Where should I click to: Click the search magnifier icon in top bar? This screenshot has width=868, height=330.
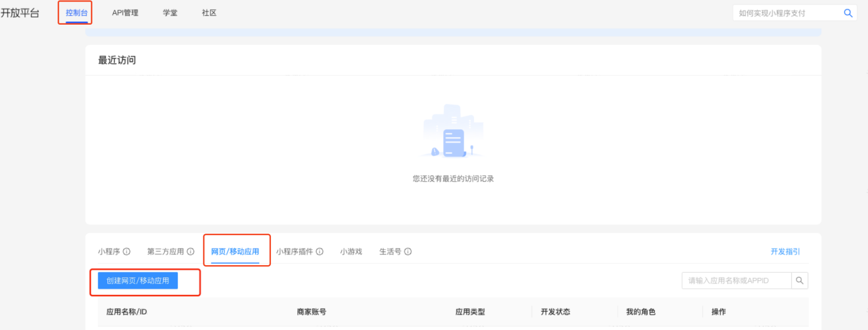point(848,13)
